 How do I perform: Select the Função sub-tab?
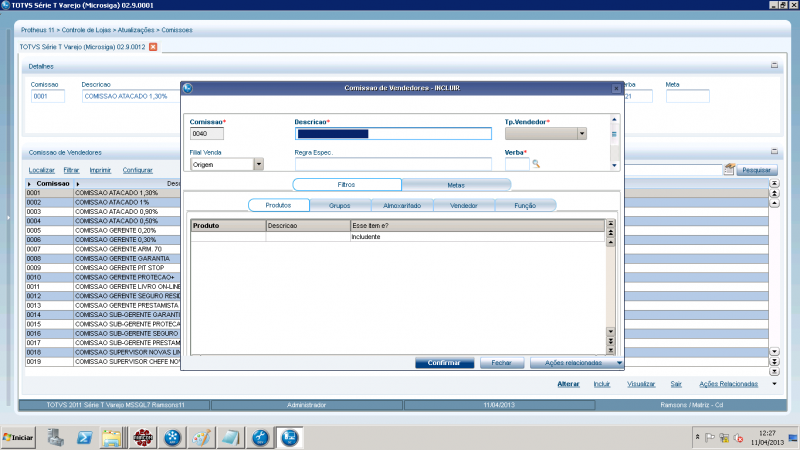pos(525,205)
